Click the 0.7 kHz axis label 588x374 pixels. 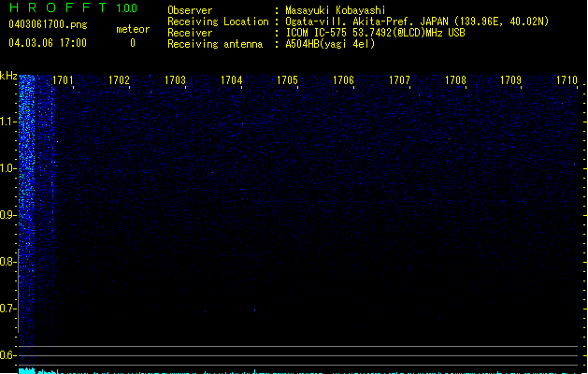click(7, 309)
